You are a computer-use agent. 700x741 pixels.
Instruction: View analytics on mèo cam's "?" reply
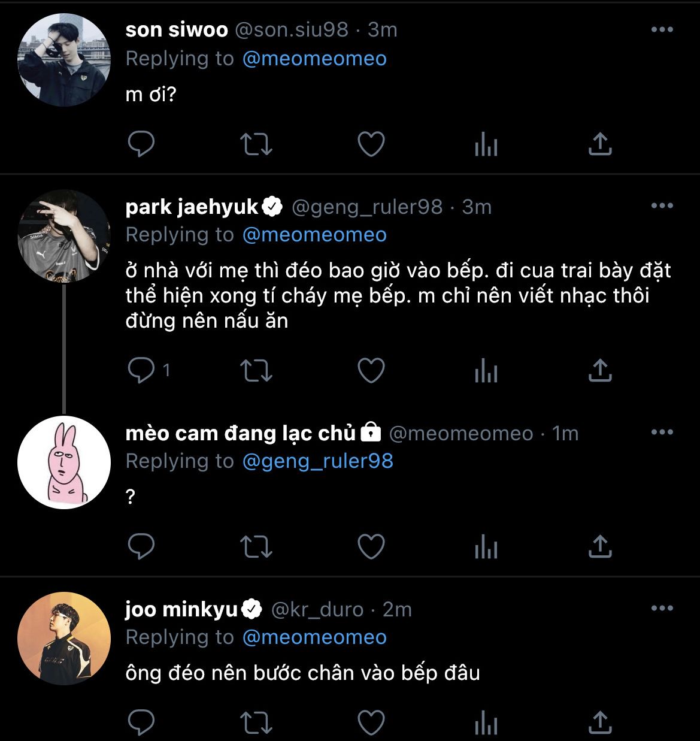[486, 546]
